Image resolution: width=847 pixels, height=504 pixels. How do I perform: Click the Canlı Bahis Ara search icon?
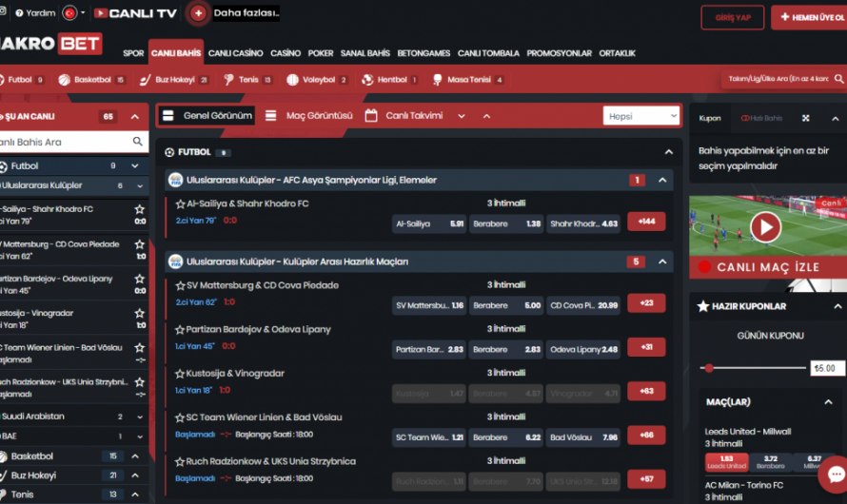138,142
